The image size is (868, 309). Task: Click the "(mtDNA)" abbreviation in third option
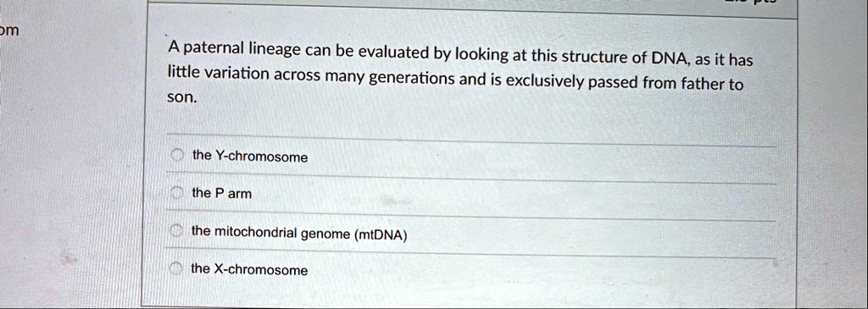pos(381,235)
